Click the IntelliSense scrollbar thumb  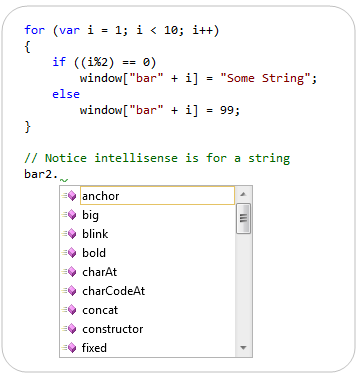[243, 218]
